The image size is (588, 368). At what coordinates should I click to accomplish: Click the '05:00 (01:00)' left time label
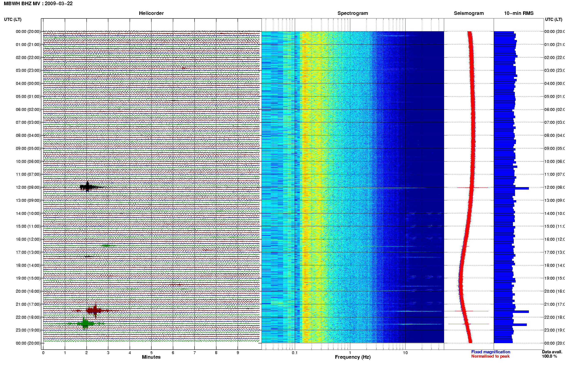click(28, 97)
